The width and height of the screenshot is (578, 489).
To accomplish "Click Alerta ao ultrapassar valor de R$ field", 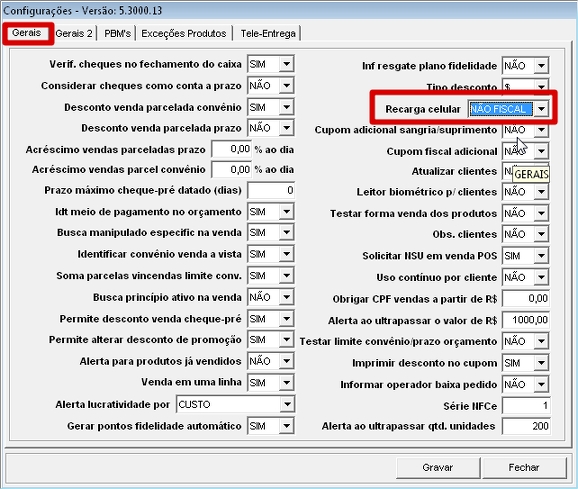I will click(526, 320).
